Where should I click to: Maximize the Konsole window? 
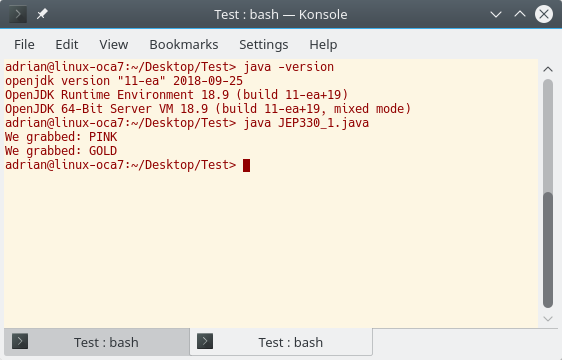pos(520,14)
